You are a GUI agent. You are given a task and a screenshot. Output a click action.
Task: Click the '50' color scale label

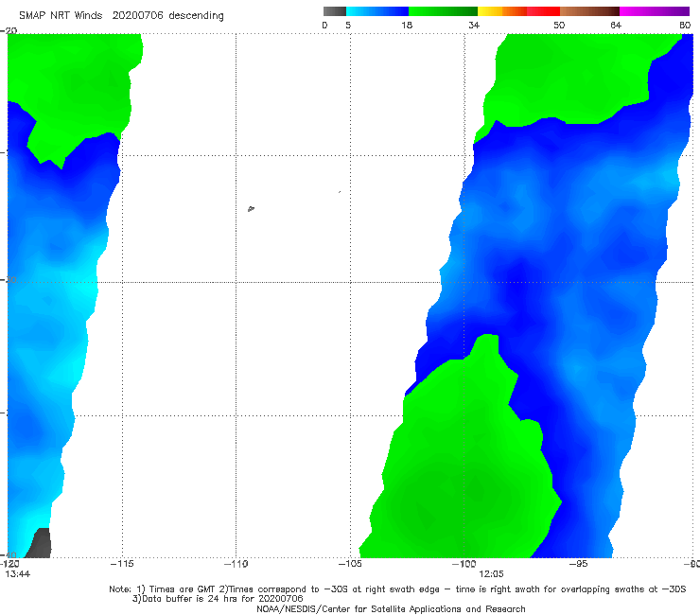point(559,25)
